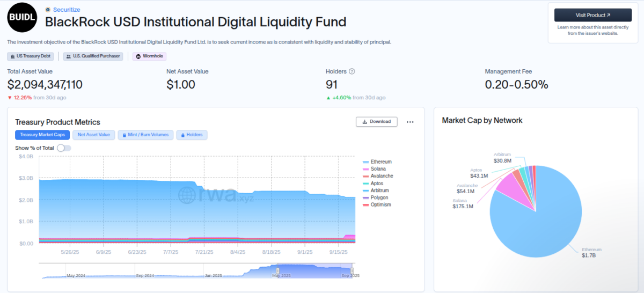Click the +4.60% holders change text
The width and height of the screenshot is (644, 293).
click(x=355, y=98)
